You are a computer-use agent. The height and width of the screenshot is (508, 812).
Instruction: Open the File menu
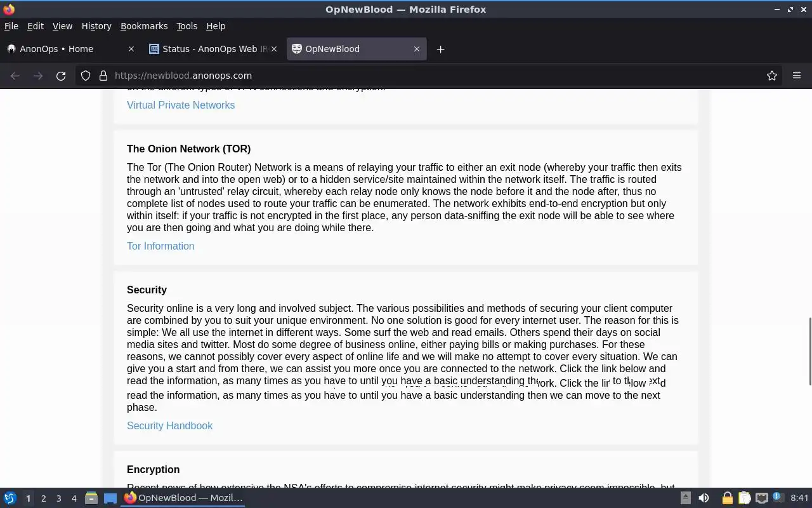[x=11, y=26]
